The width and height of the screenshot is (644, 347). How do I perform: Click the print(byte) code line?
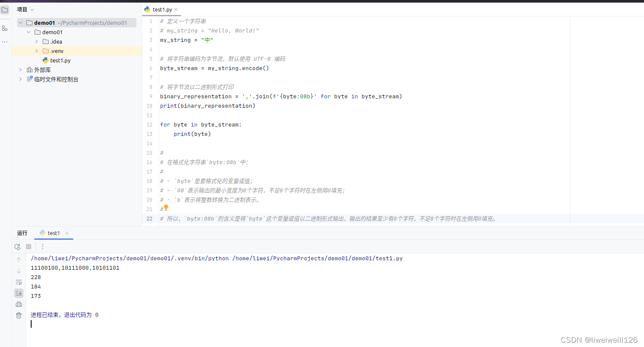coord(192,134)
